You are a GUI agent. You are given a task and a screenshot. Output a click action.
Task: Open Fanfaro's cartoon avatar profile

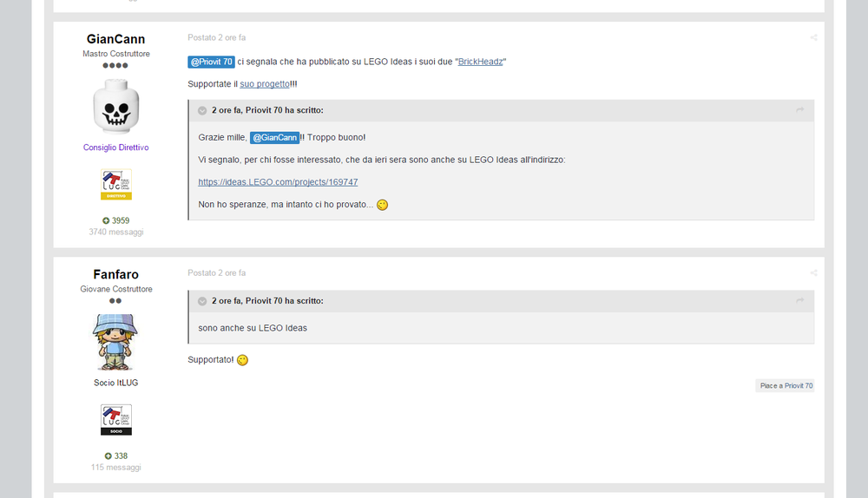(115, 342)
